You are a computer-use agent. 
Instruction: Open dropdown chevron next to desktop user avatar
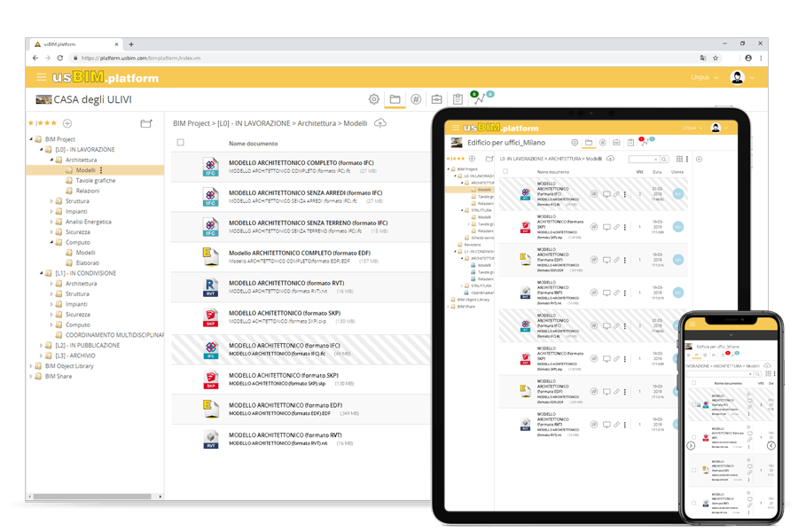[x=752, y=78]
